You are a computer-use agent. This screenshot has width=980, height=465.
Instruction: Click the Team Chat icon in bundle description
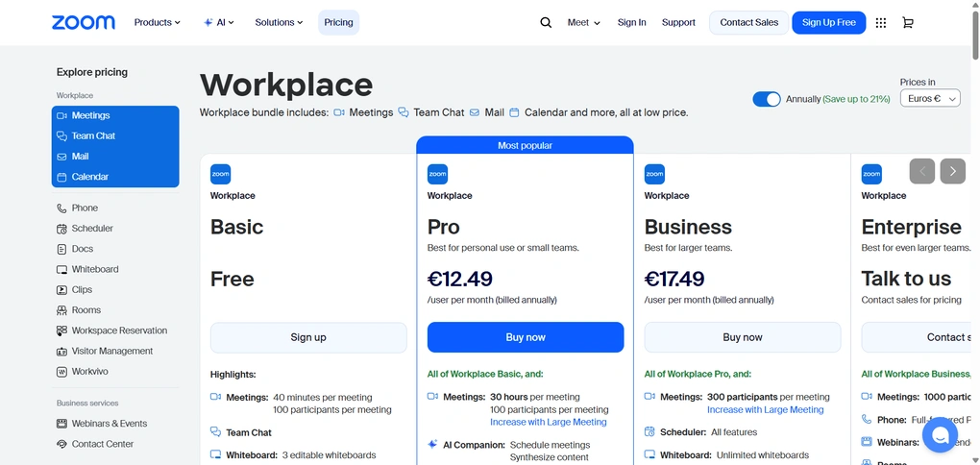click(x=404, y=112)
